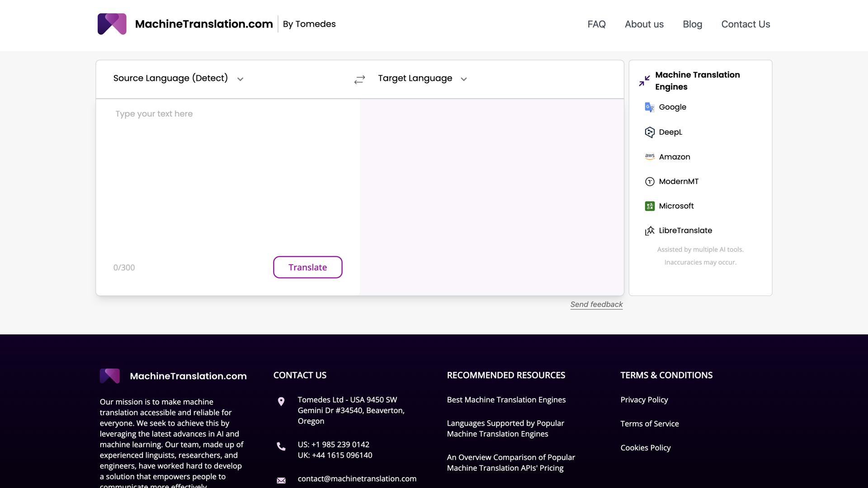The width and height of the screenshot is (868, 488).
Task: Pick the Microsoft translation engine
Action: pyautogui.click(x=650, y=206)
